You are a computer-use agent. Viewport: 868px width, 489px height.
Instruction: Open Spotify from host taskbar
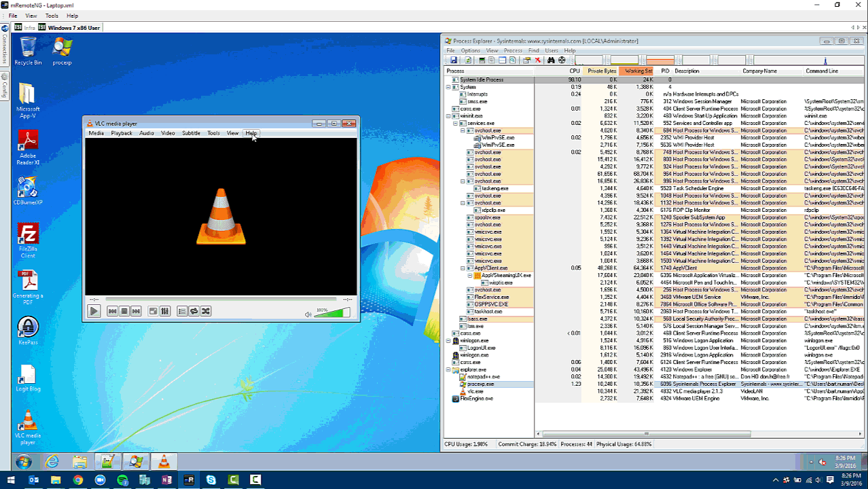coord(122,480)
